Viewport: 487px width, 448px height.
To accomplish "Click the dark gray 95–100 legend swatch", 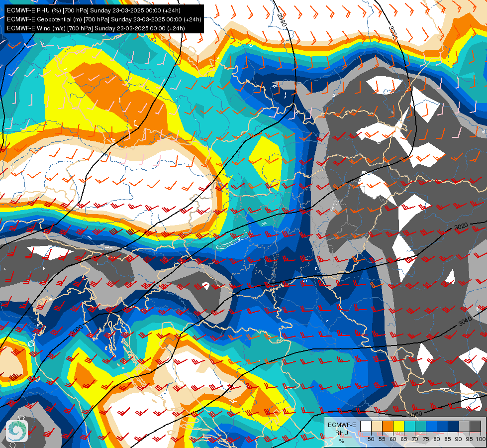I will click(476, 426).
